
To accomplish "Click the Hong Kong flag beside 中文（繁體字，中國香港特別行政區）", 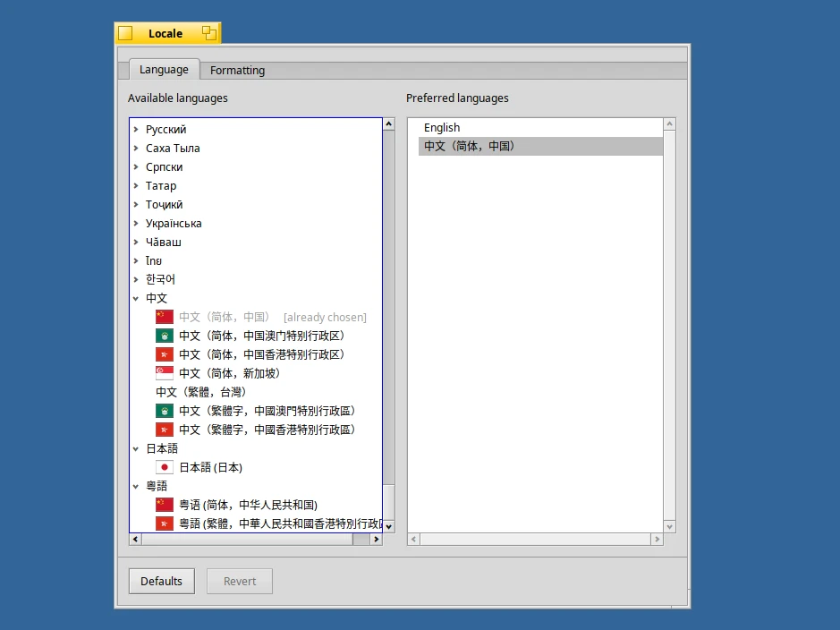I will (x=164, y=429).
